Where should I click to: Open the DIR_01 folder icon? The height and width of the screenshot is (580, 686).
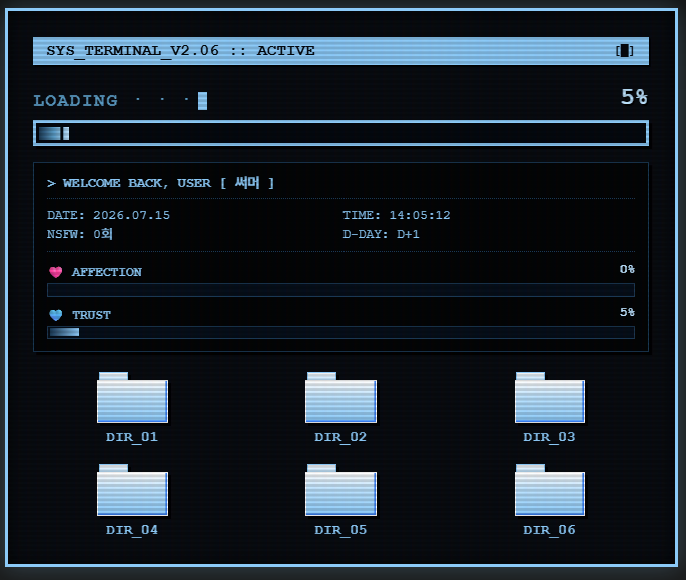coord(132,397)
